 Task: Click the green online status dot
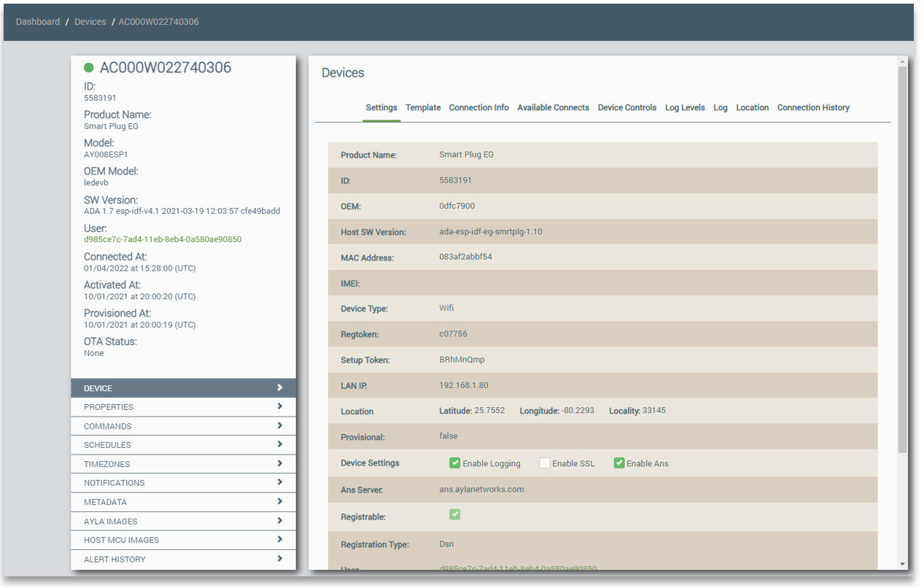tap(89, 68)
